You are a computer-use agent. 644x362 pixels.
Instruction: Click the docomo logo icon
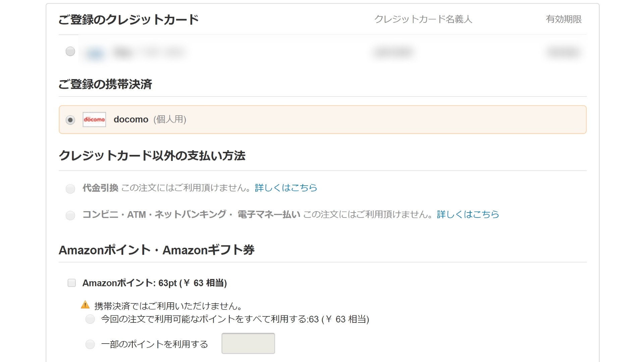[x=94, y=120]
